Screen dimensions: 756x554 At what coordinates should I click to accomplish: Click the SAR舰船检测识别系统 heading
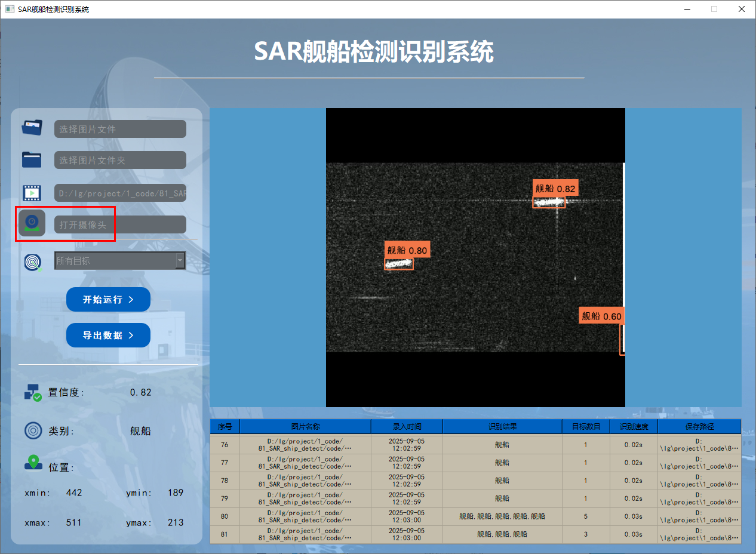click(x=374, y=52)
